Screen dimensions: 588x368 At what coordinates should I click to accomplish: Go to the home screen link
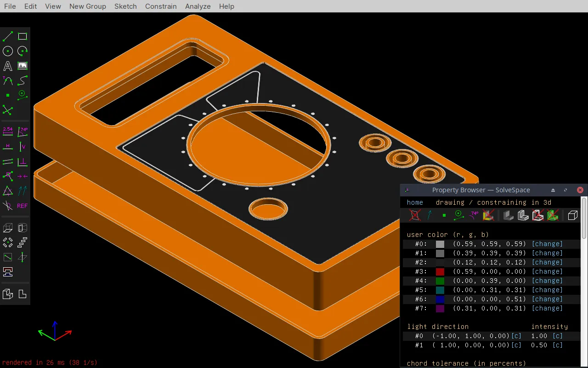click(x=415, y=202)
